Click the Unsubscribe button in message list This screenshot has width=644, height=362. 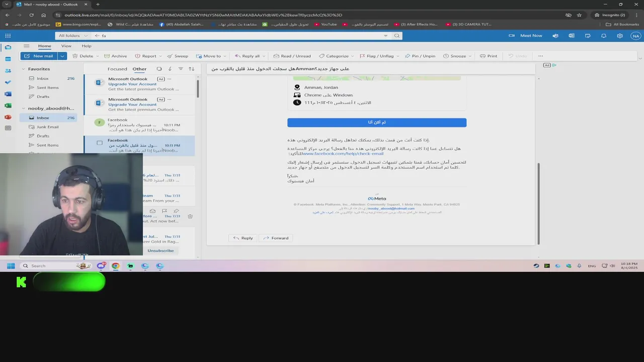point(160,250)
